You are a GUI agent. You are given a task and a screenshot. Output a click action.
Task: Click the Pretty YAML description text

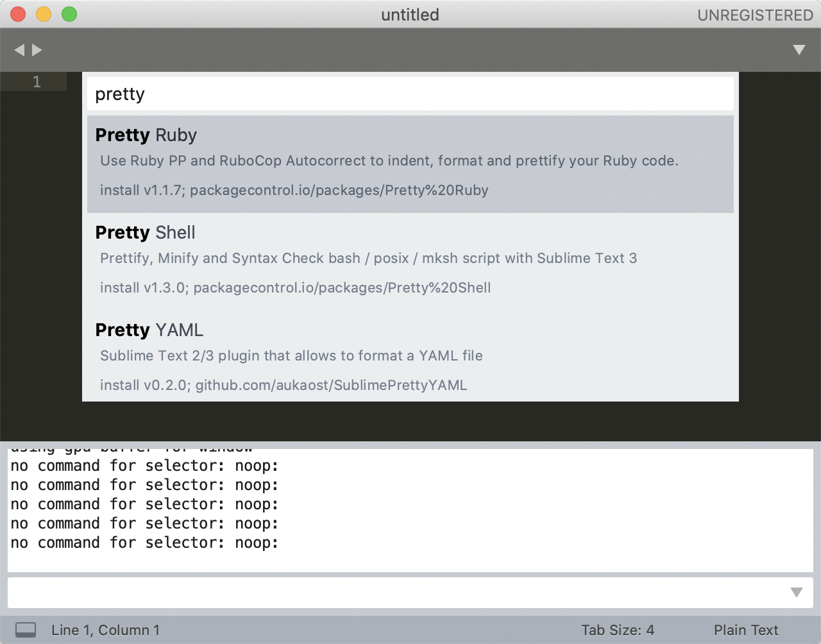tap(292, 355)
